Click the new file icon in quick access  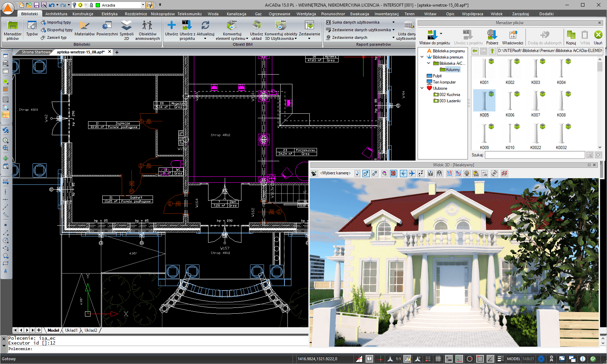[22, 5]
